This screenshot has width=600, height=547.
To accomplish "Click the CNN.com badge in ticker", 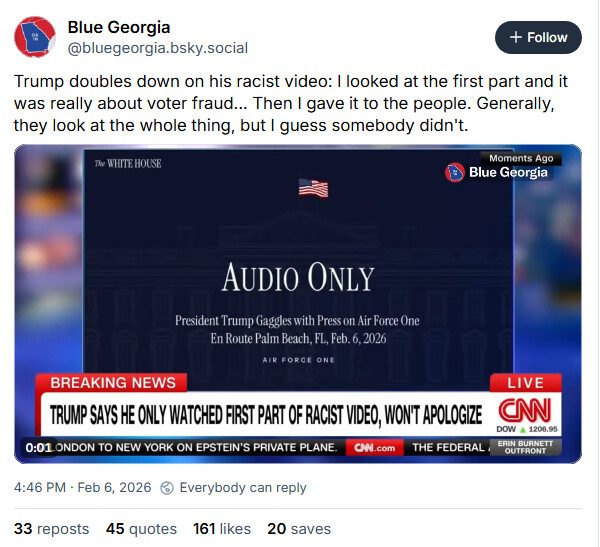I will pyautogui.click(x=374, y=447).
